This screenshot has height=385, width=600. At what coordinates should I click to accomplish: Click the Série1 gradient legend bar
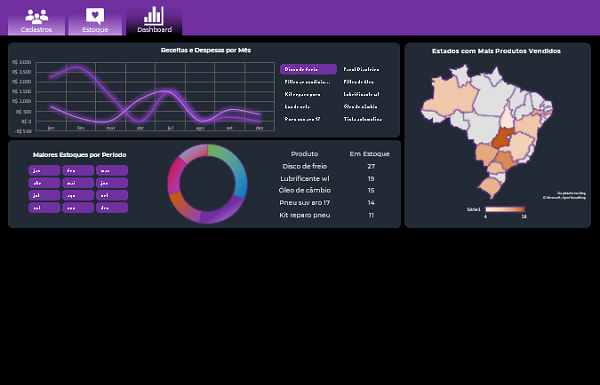point(505,209)
